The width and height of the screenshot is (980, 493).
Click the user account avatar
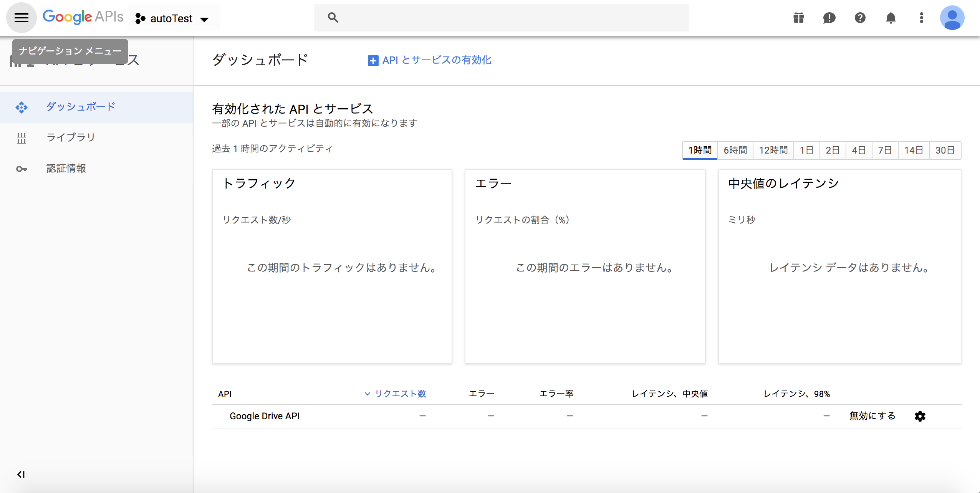(952, 18)
